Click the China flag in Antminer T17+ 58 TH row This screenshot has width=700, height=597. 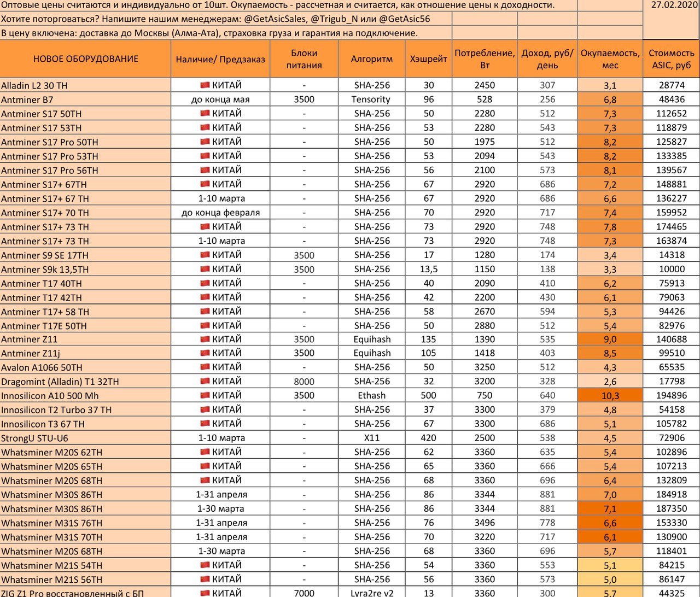pyautogui.click(x=205, y=312)
